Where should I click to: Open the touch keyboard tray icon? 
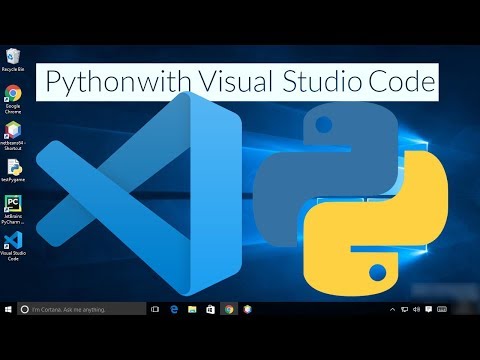pos(442,310)
